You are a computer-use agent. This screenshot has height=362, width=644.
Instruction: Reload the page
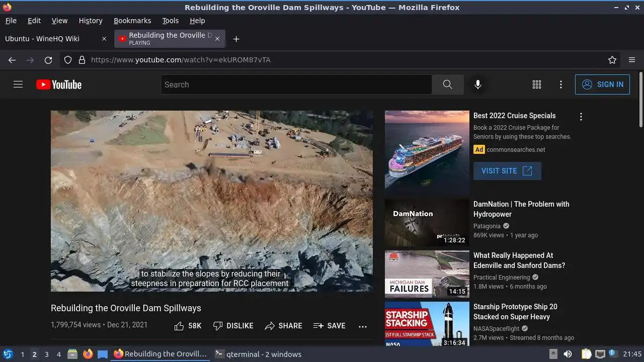(48, 60)
